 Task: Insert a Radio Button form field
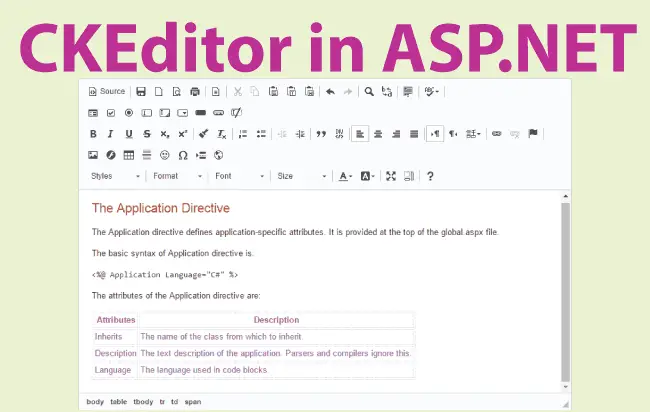coord(129,113)
